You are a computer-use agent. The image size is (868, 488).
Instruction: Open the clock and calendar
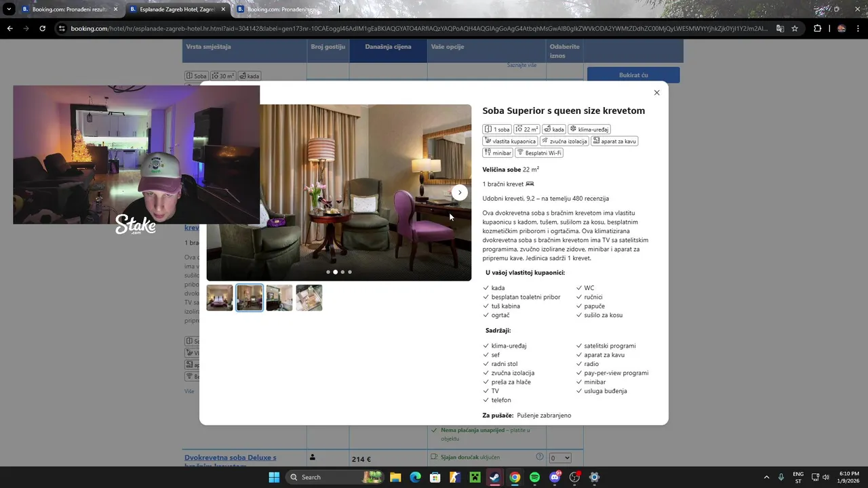click(x=849, y=477)
